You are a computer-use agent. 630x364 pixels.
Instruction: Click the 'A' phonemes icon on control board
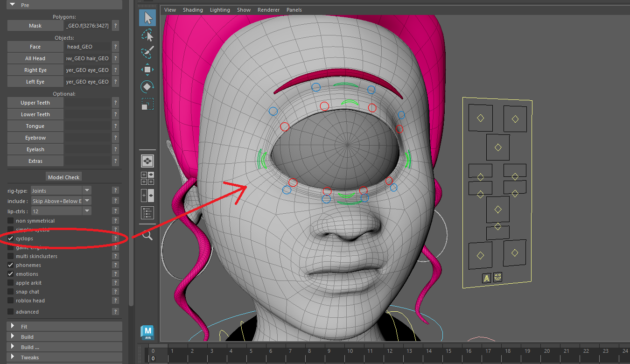point(486,278)
